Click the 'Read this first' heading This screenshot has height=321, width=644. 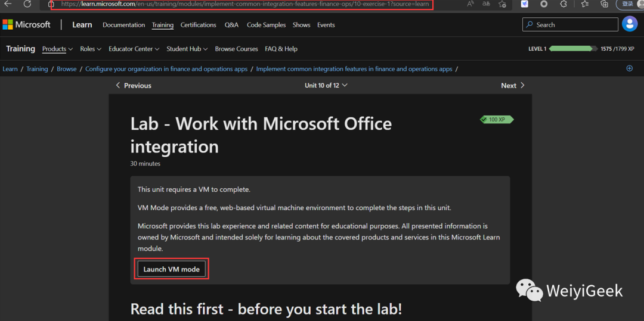[x=266, y=309]
